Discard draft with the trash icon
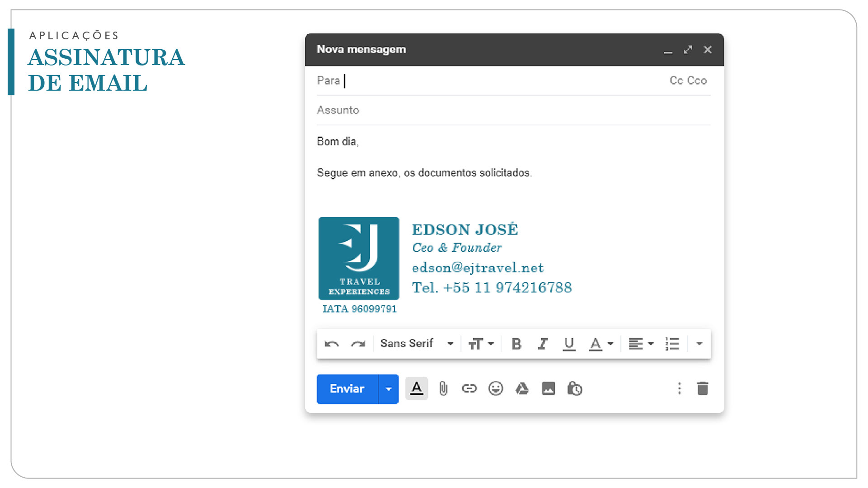Screen dimensions: 868x488 pos(703,389)
